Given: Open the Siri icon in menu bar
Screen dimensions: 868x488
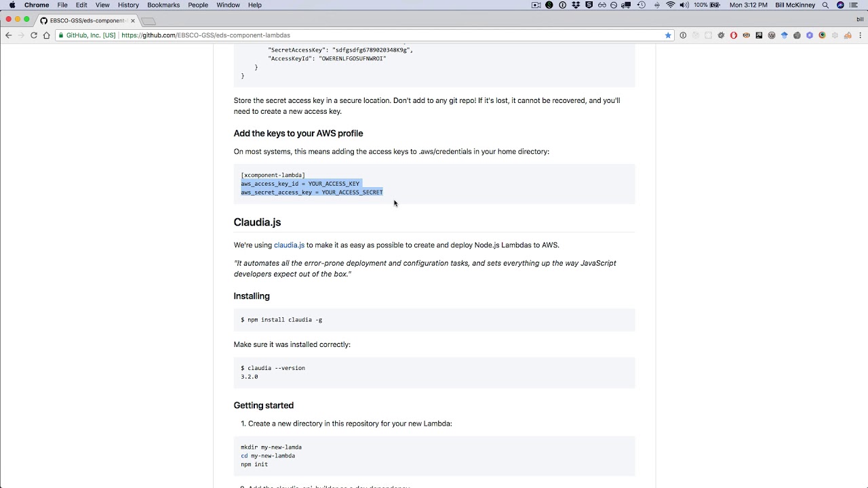Looking at the screenshot, I should [841, 5].
